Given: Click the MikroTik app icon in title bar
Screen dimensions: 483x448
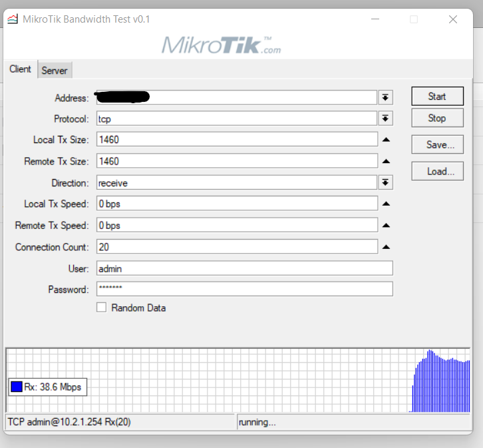Looking at the screenshot, I should (x=13, y=19).
